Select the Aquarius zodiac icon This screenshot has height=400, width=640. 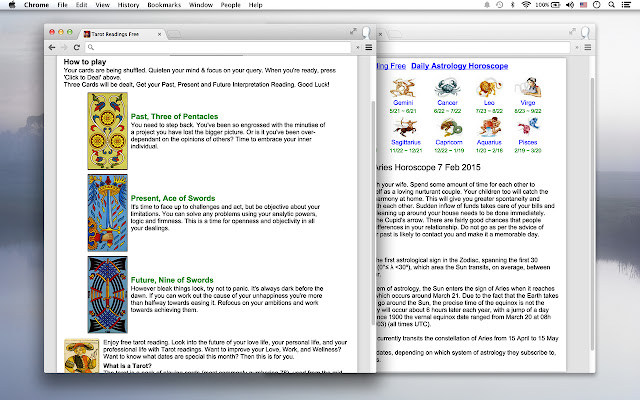coord(489,127)
